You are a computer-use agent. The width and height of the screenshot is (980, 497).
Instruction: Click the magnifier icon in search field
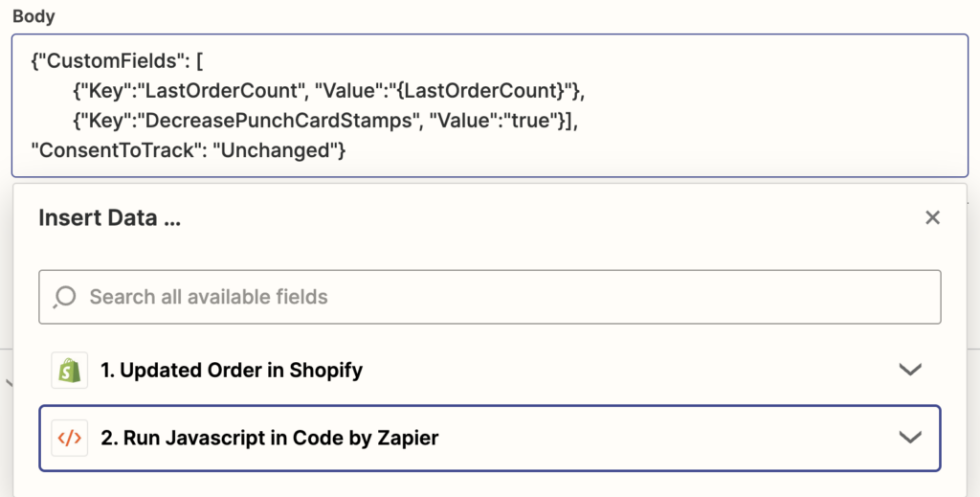click(x=64, y=297)
